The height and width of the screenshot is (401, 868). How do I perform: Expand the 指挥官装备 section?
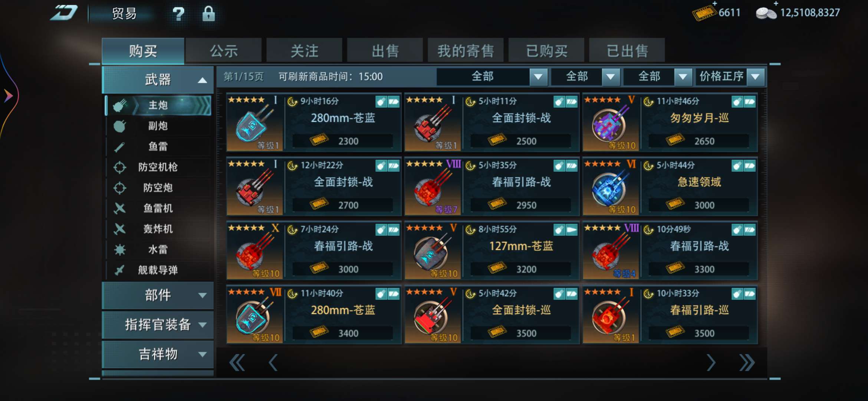158,325
